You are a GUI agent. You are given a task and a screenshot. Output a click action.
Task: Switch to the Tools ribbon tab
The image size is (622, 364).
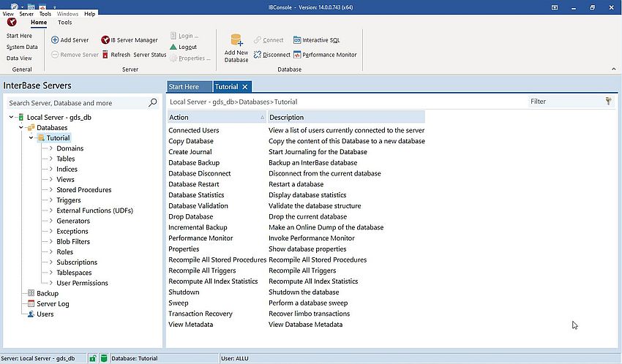click(64, 23)
